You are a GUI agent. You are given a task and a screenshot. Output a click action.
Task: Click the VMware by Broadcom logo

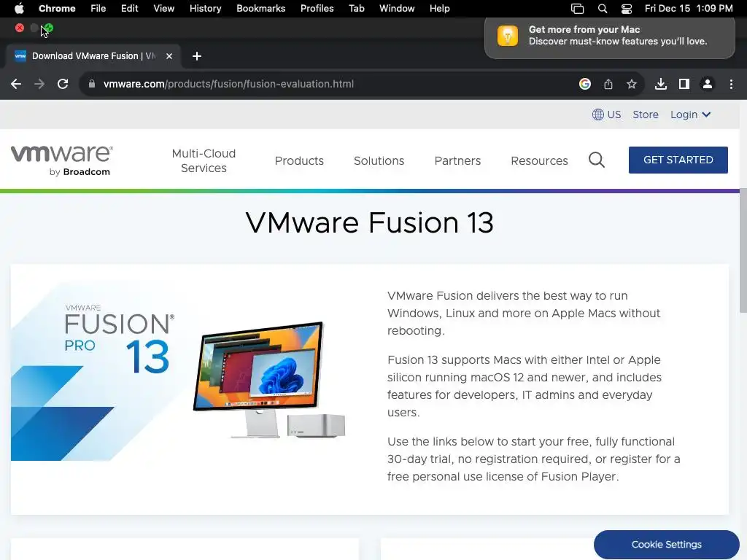62,160
